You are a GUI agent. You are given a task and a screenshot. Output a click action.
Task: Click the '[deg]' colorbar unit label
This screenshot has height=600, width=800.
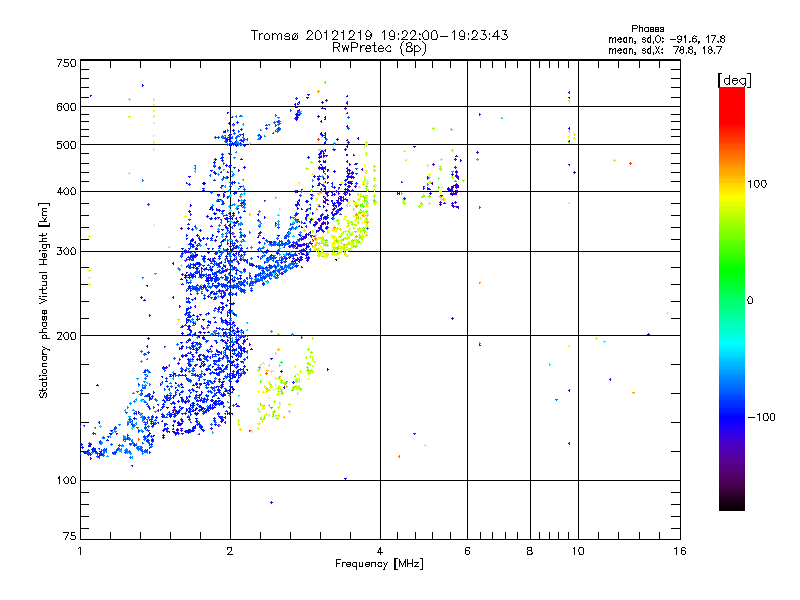(734, 80)
